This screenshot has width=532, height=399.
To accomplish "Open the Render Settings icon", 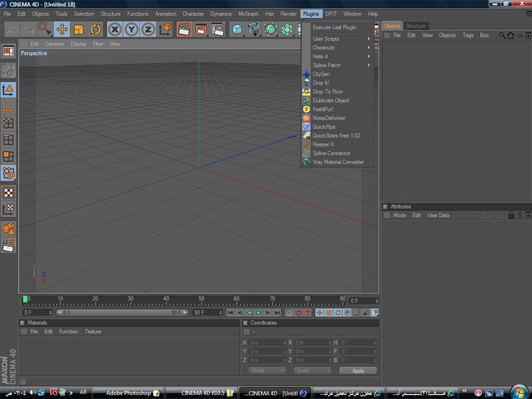I will point(217,29).
